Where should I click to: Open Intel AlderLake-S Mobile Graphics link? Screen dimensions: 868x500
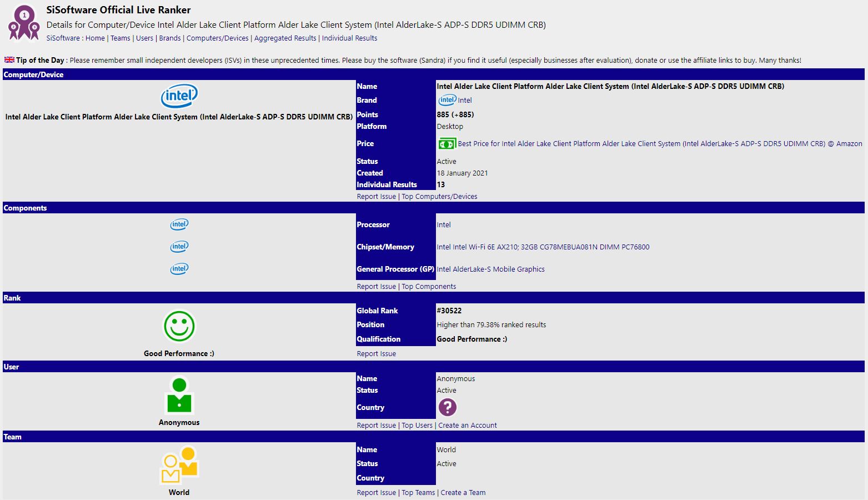[491, 269]
